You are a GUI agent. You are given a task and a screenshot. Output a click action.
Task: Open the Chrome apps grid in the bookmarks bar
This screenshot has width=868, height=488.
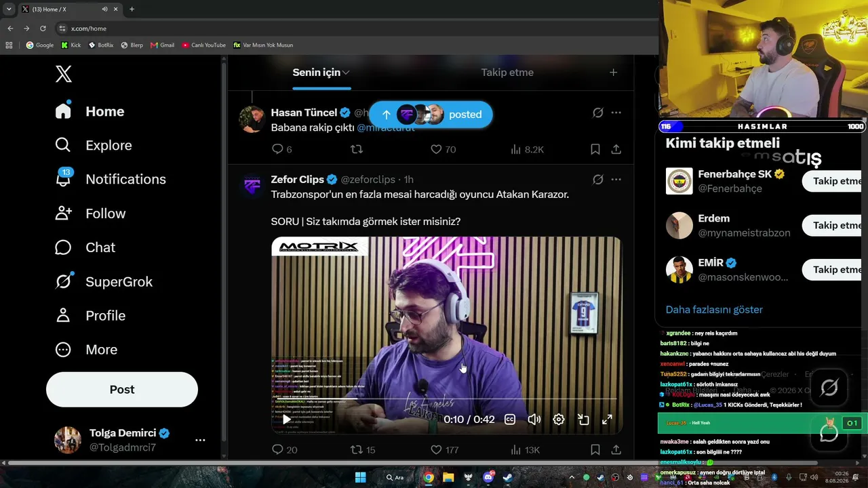(9, 45)
